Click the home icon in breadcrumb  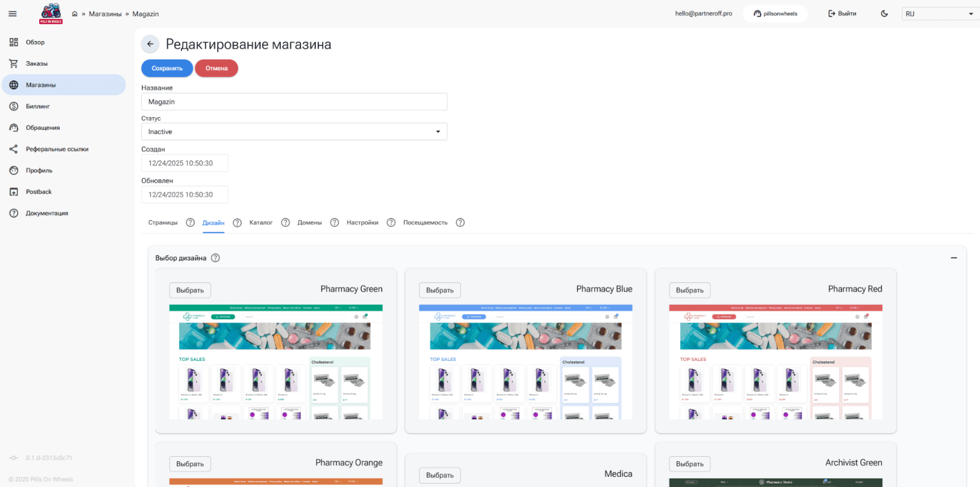(75, 14)
